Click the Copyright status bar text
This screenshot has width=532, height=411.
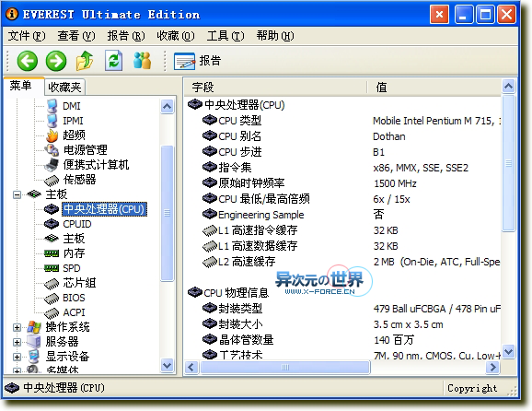point(472,388)
